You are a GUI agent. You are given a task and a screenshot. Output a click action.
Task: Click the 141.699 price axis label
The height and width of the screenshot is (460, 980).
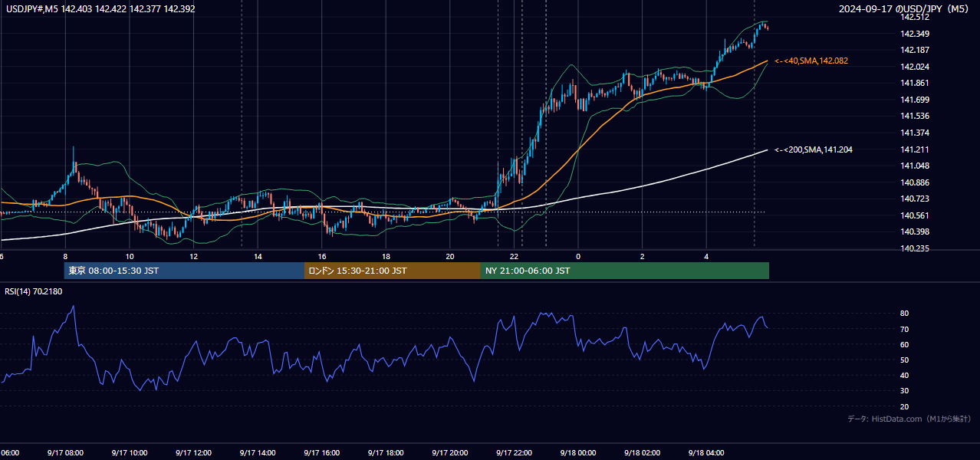click(x=915, y=100)
